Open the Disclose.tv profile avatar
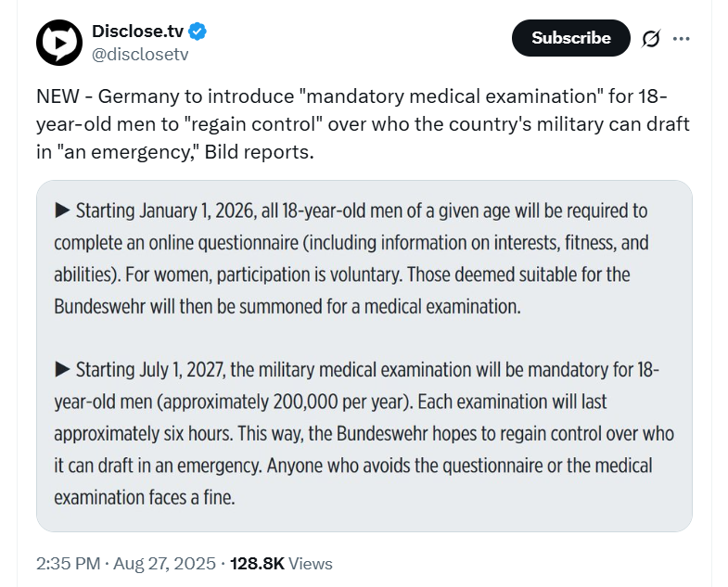This screenshot has width=728, height=587. point(59,43)
